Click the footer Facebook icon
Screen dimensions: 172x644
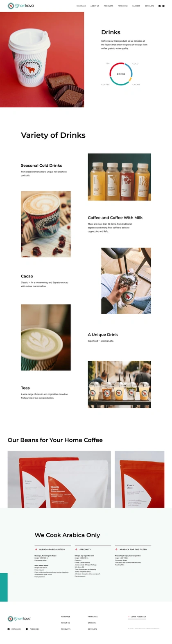[x=27, y=629]
